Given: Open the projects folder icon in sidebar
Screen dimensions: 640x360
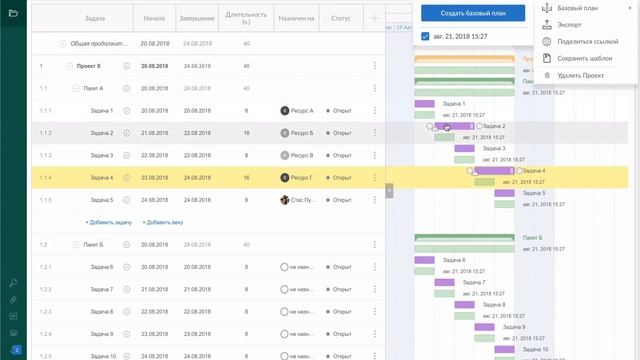Looking at the screenshot, I should (13, 13).
